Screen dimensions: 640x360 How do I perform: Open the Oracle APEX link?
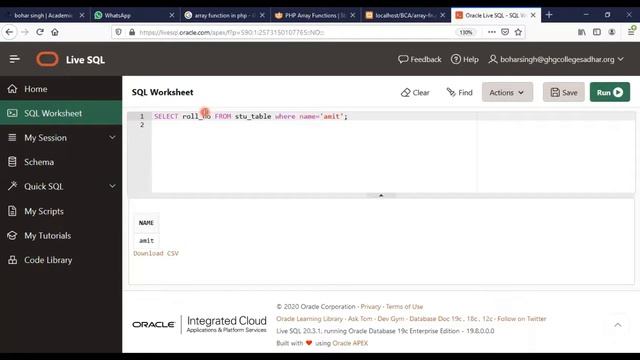[350, 343]
